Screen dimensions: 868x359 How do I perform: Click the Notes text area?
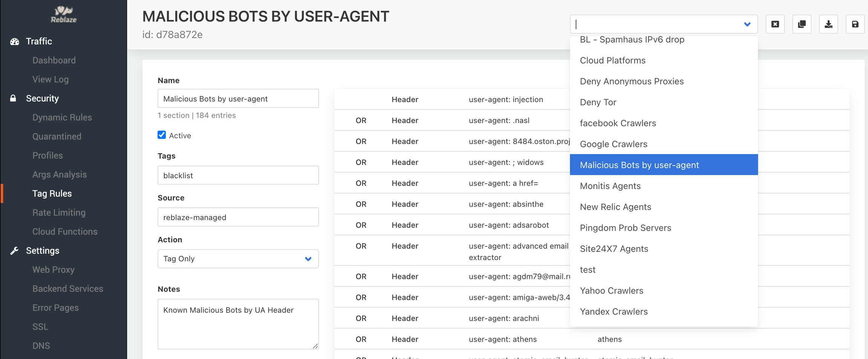point(238,324)
